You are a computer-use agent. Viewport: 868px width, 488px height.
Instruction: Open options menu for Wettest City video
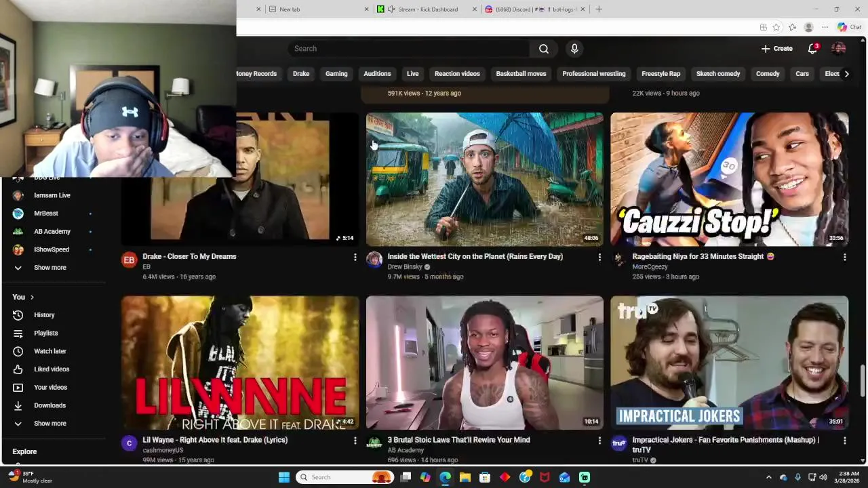coord(599,258)
